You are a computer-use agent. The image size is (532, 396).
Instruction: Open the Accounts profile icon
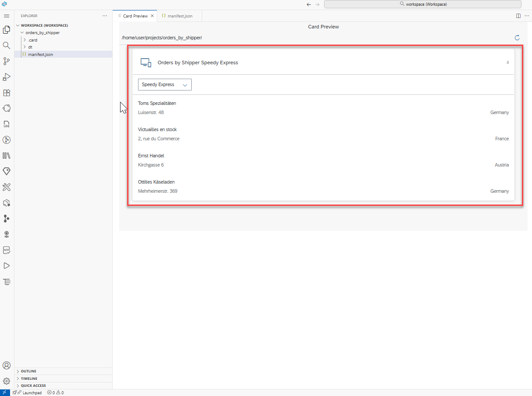click(7, 365)
